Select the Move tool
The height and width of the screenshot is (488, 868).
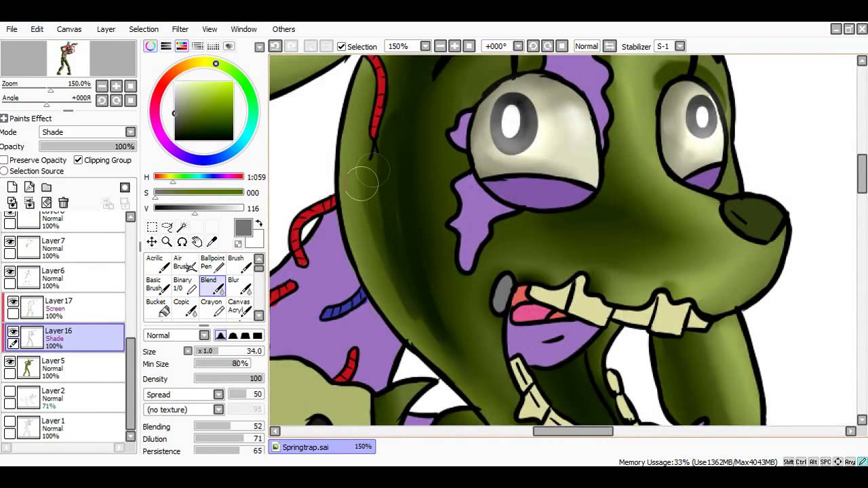(x=152, y=242)
